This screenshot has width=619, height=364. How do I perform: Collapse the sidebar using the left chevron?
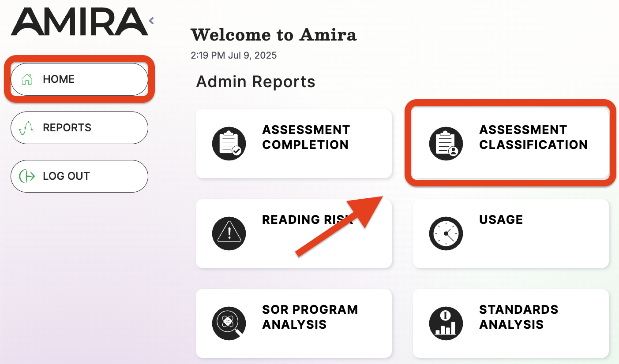tap(151, 20)
